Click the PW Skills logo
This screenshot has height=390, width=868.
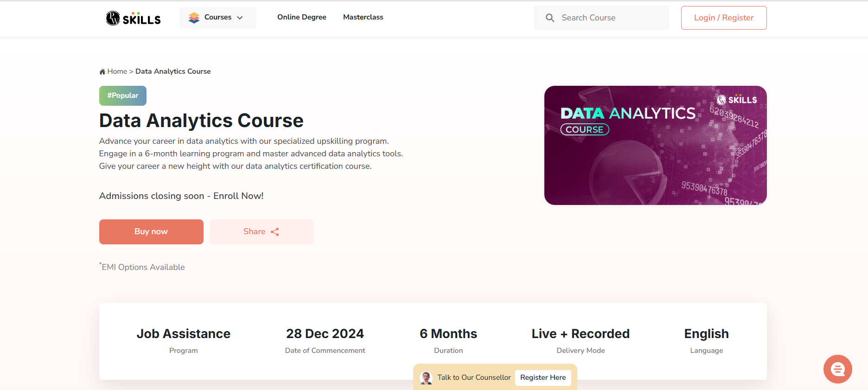pyautogui.click(x=133, y=18)
